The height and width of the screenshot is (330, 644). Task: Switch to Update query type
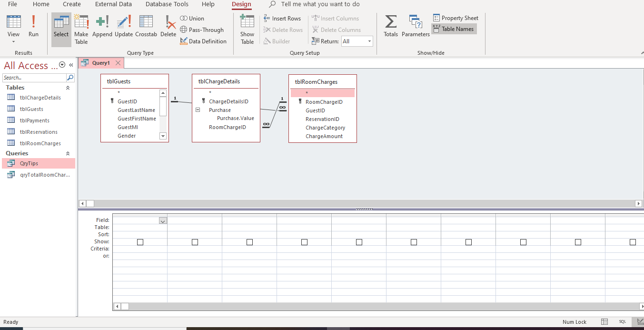coord(124,26)
